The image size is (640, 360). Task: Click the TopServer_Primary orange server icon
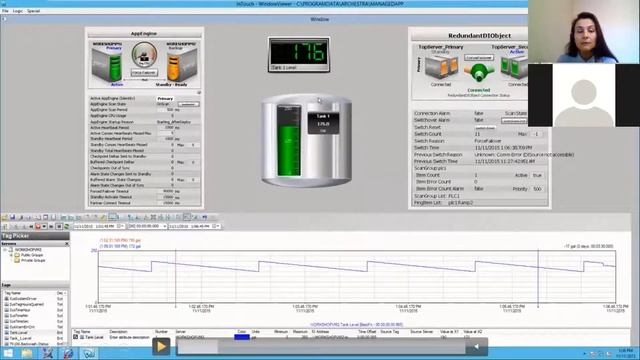(x=441, y=68)
